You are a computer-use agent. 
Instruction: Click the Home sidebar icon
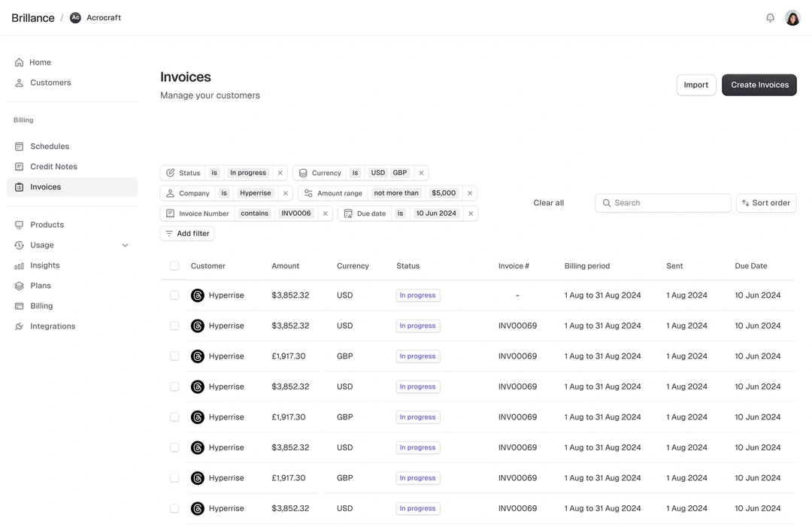(x=19, y=62)
